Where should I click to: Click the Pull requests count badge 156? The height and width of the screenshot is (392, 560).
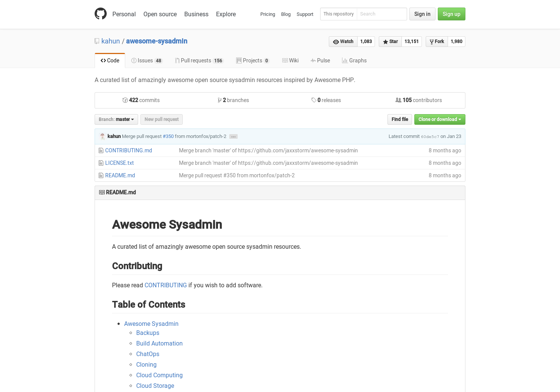[218, 60]
